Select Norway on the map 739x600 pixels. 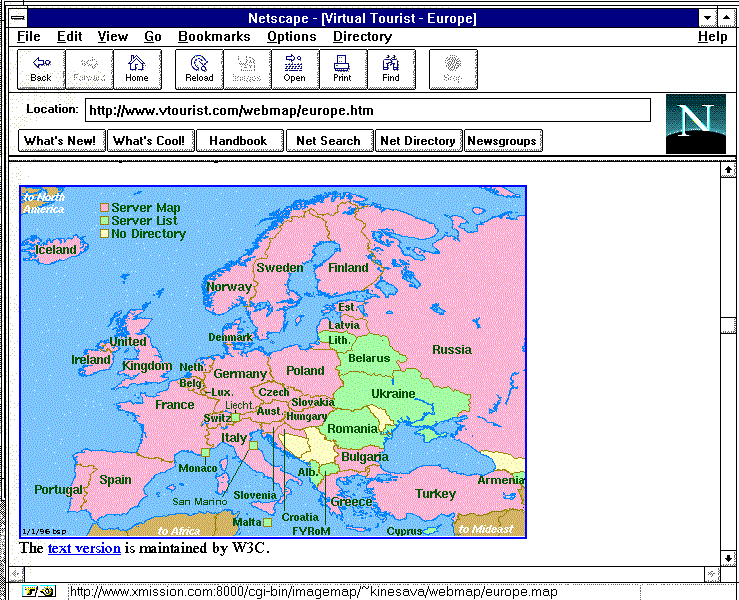point(229,287)
